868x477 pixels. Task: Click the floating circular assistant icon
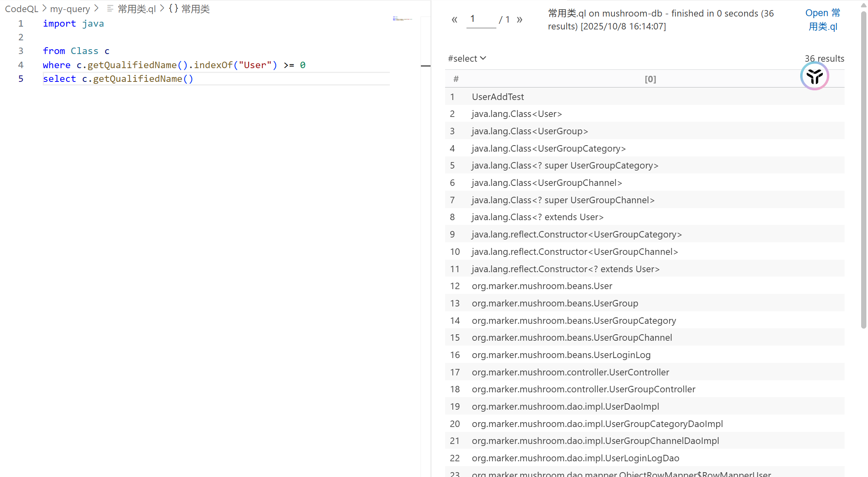coord(814,76)
